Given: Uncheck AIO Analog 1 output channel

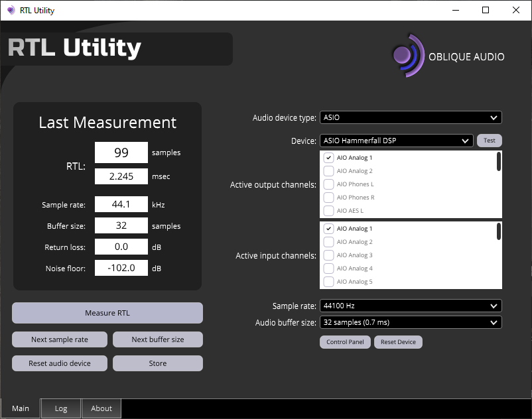Looking at the screenshot, I should coord(328,158).
